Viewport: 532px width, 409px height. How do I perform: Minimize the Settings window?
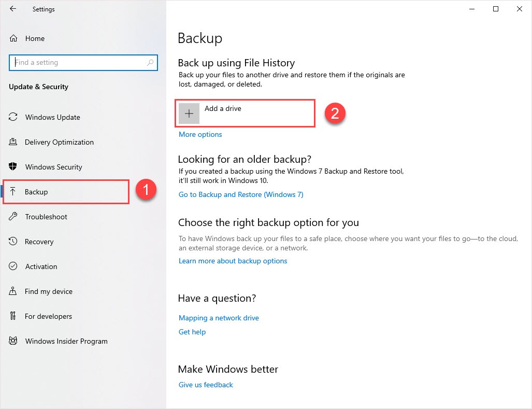click(471, 9)
